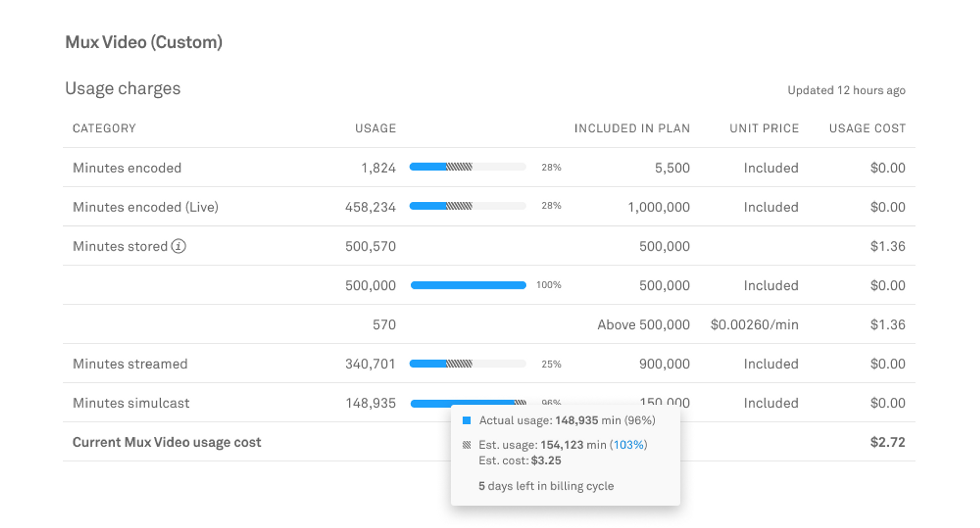Click the 100% Minutes stored progress bar
Screen dimensions: 980x528
click(x=468, y=285)
